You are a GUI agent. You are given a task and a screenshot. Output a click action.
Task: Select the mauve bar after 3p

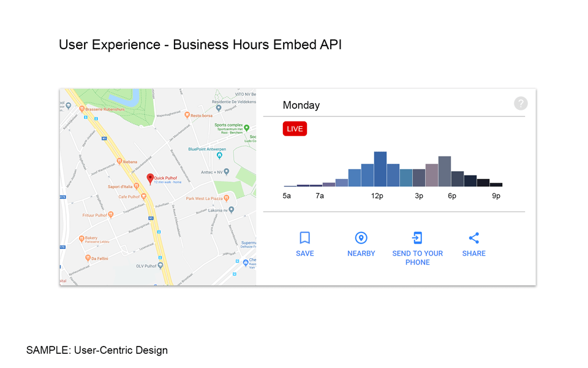point(432,175)
